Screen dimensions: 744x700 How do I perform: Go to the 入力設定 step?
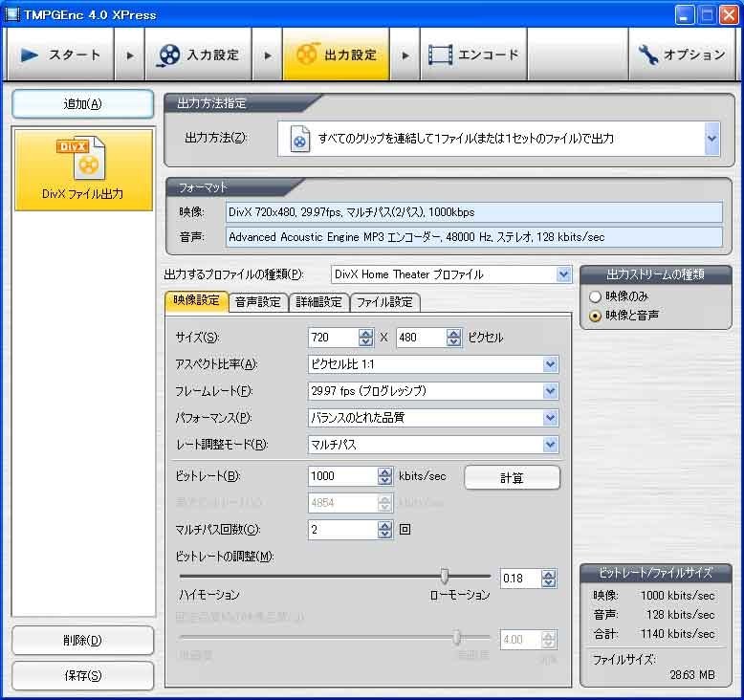(x=198, y=55)
